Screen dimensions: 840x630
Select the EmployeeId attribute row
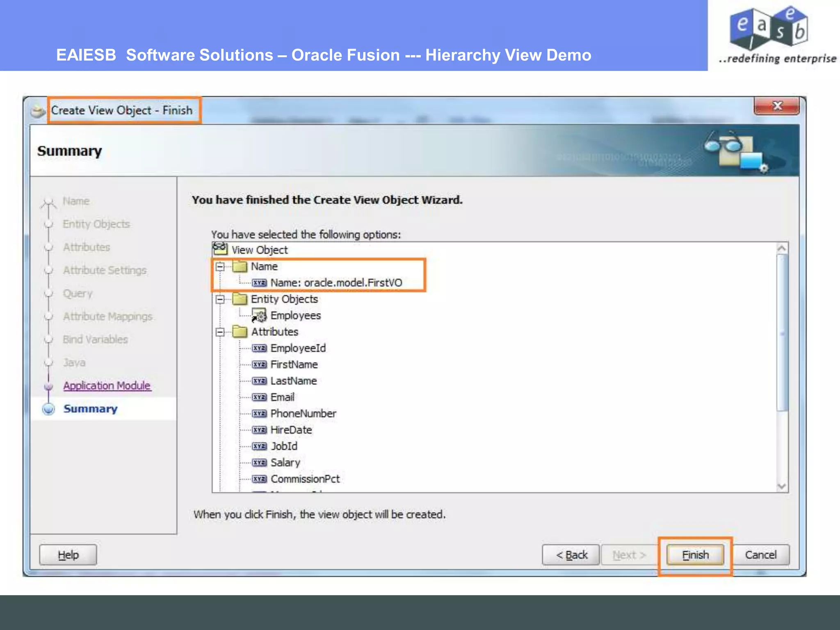point(289,348)
